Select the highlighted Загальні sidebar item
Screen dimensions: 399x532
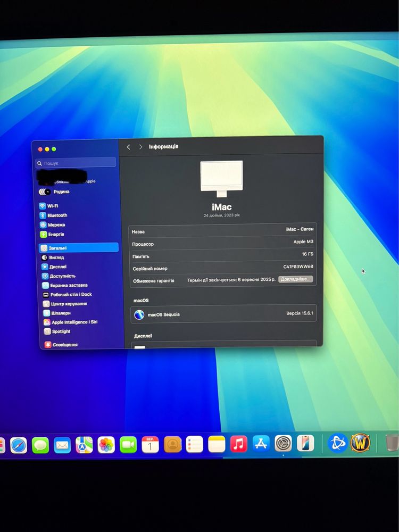[x=79, y=248]
